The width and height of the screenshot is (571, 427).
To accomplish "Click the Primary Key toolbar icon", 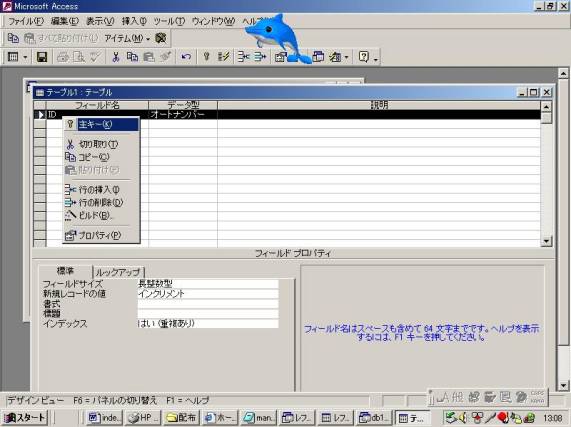I will [x=206, y=57].
